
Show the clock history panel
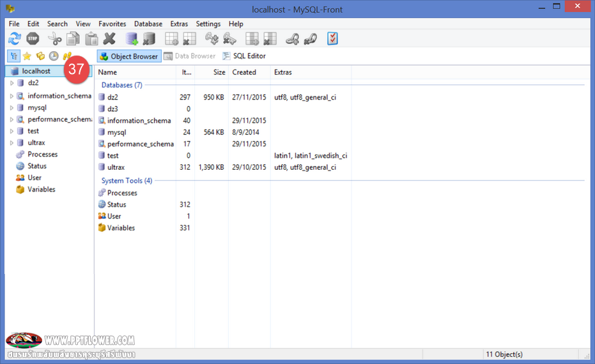pos(54,56)
